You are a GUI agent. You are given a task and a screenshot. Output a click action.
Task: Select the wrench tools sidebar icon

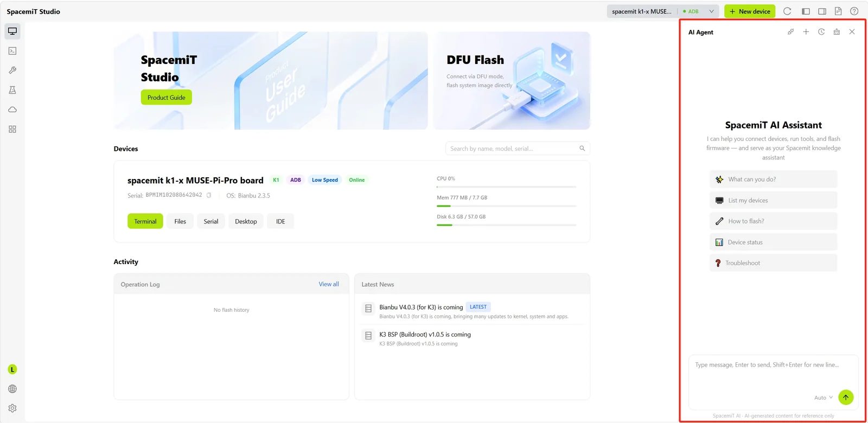[x=12, y=70]
